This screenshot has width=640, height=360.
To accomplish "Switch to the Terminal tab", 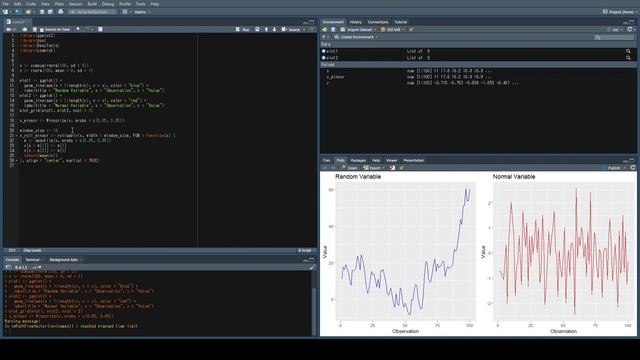I will (x=32, y=260).
